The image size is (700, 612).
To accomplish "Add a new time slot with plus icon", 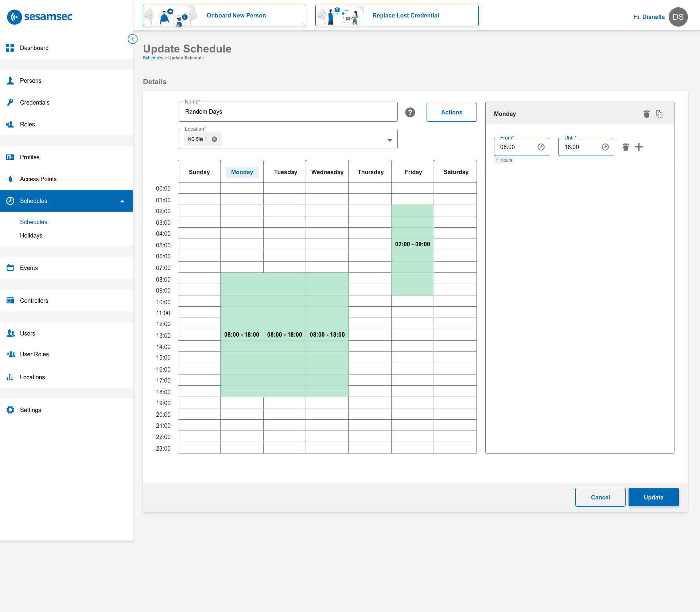I will coord(639,147).
